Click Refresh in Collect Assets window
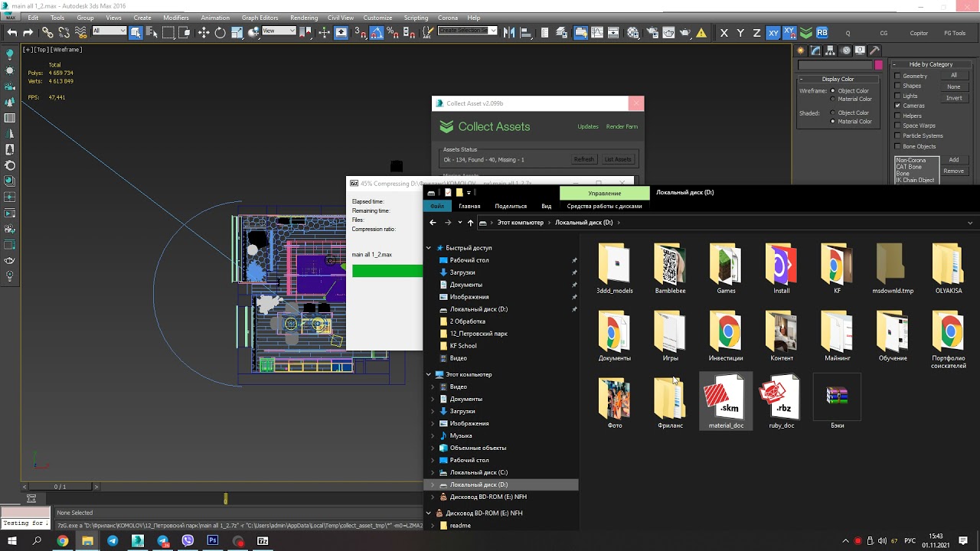The height and width of the screenshot is (551, 980). (583, 159)
